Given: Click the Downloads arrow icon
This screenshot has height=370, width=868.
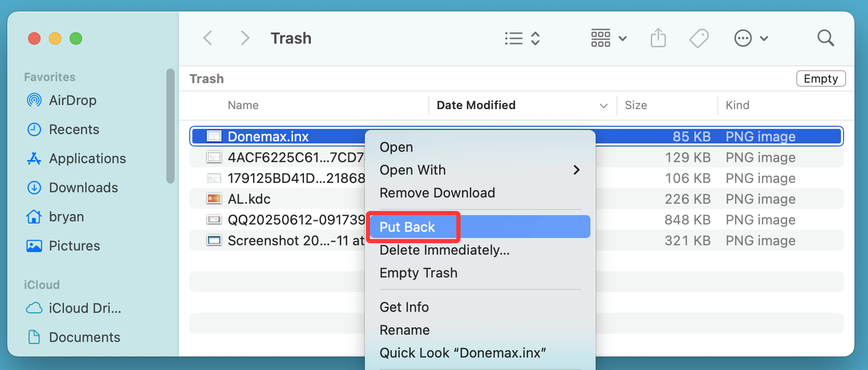Looking at the screenshot, I should click(x=34, y=188).
